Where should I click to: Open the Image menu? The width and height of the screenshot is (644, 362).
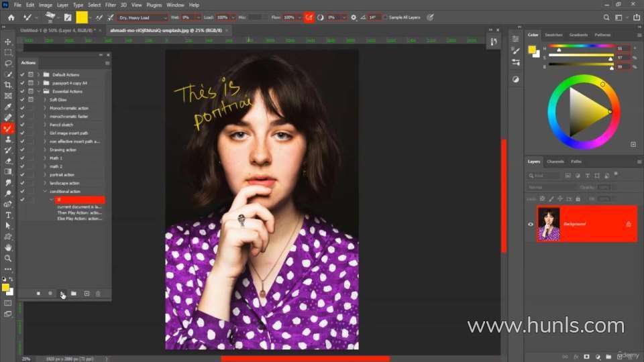pos(45,5)
